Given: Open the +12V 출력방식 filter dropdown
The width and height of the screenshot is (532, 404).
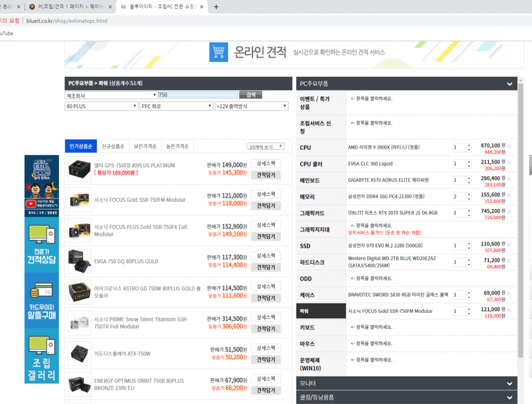Looking at the screenshot, I should tap(251, 106).
